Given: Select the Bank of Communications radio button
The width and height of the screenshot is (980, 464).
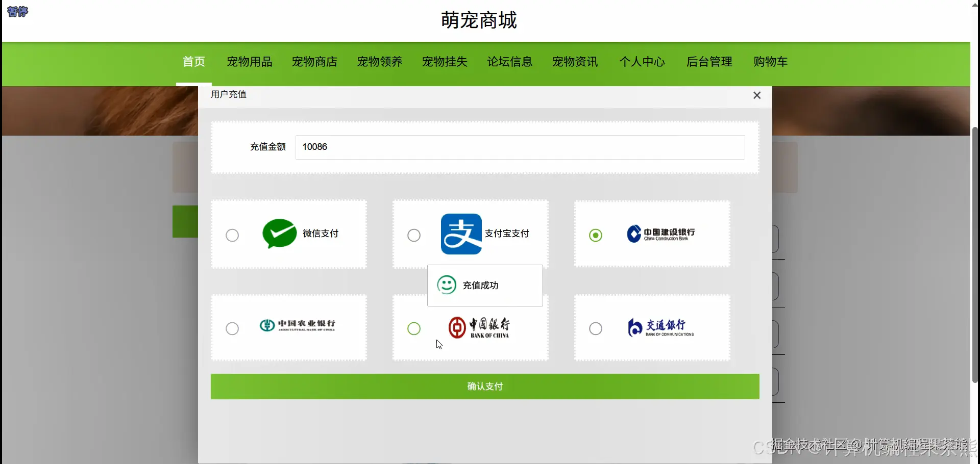Looking at the screenshot, I should point(596,328).
